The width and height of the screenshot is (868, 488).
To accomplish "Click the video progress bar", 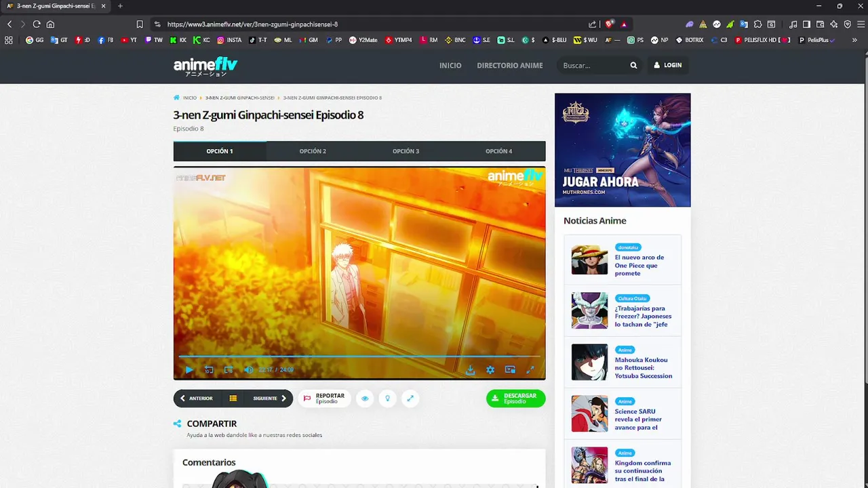I will coord(359,356).
